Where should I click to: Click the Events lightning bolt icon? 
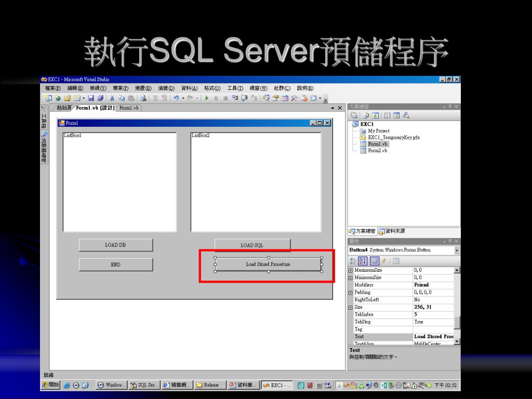pyautogui.click(x=384, y=261)
